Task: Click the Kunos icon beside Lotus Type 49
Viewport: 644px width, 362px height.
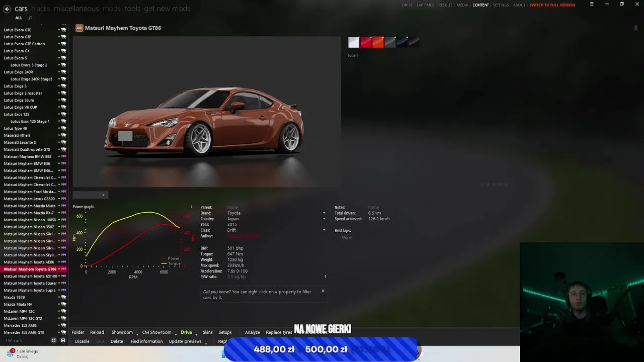Action: [63, 128]
